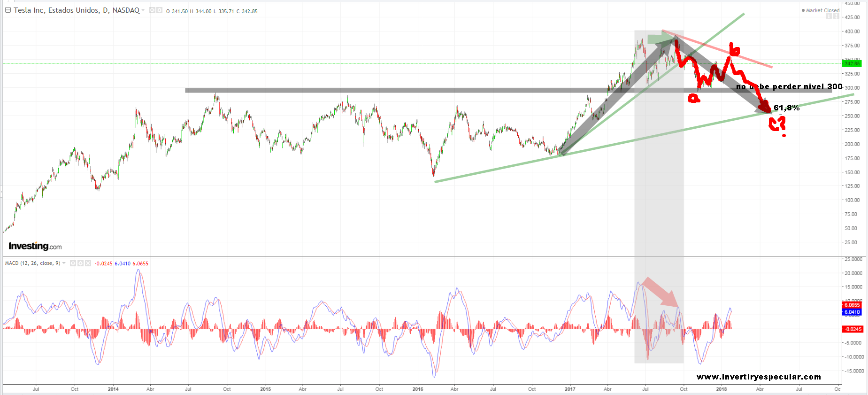Open MACD indicator settings gear
This screenshot has width=868, height=395.
point(80,263)
